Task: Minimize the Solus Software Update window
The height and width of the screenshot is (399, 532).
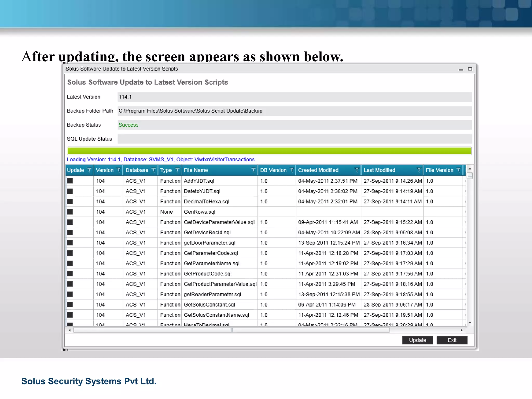Action: (461, 69)
